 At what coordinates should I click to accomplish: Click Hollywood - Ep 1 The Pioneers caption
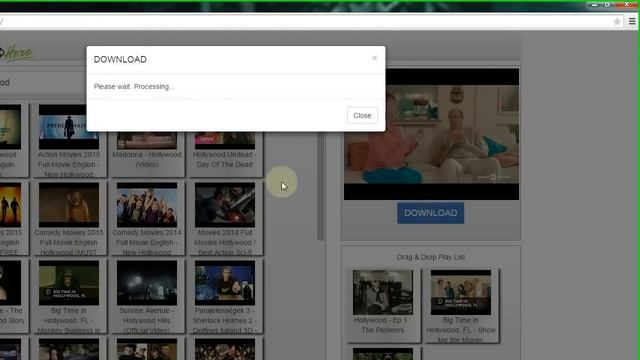tap(383, 325)
